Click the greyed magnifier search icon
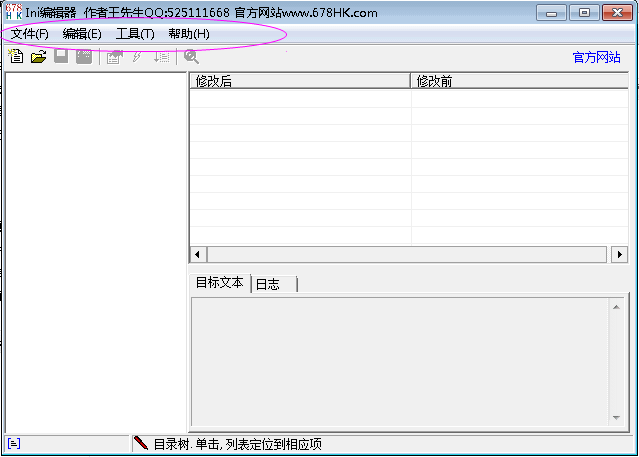This screenshot has height=457, width=639. click(x=191, y=57)
